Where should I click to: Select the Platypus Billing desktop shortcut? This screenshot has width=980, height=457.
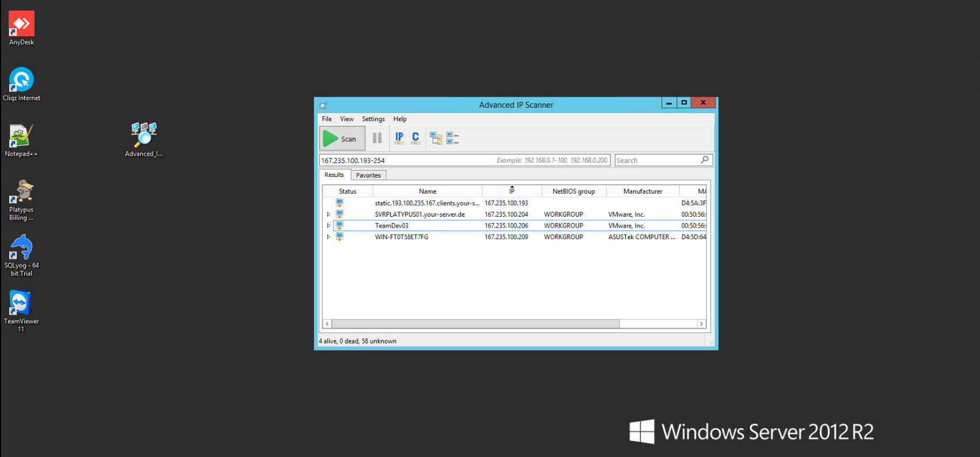click(x=21, y=200)
